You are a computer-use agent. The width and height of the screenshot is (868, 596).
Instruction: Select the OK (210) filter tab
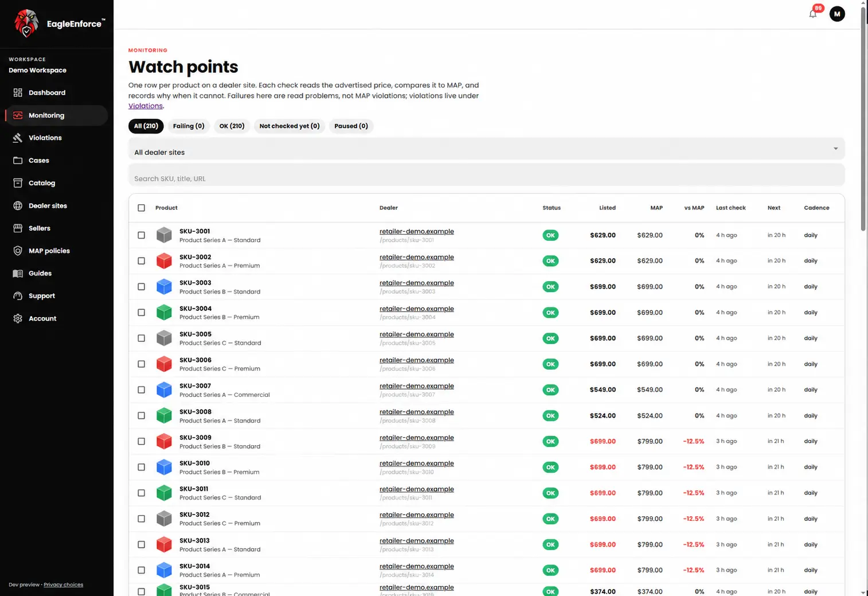(232, 126)
